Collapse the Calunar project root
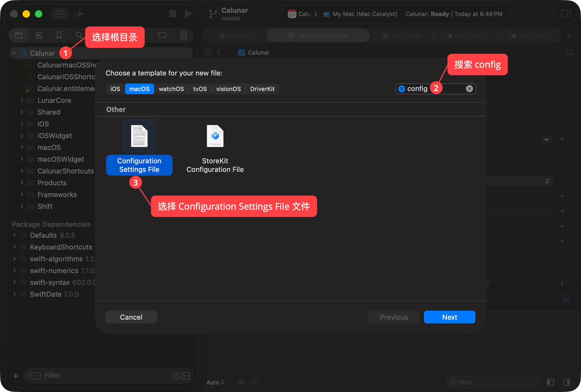The width and height of the screenshot is (581, 392). (x=14, y=53)
